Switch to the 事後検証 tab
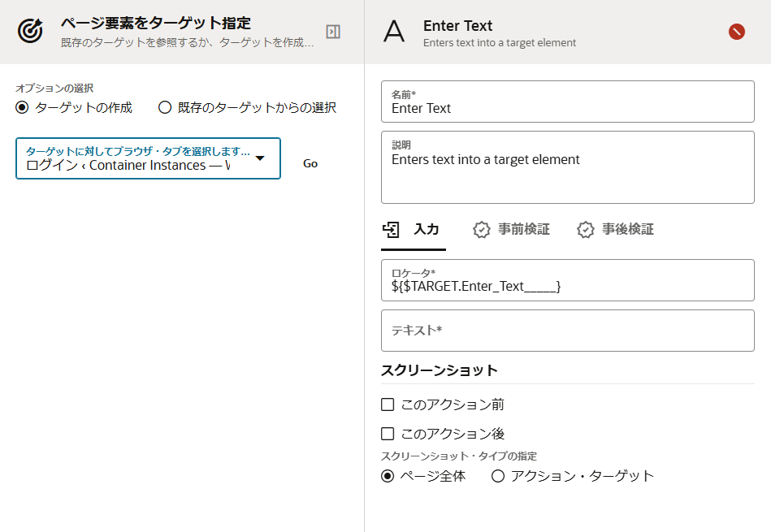 click(x=627, y=230)
